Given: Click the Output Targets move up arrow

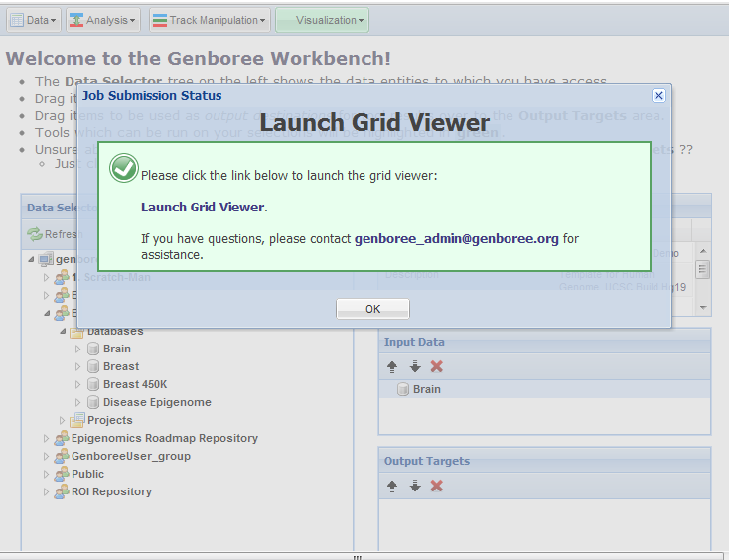Looking at the screenshot, I should [x=392, y=486].
